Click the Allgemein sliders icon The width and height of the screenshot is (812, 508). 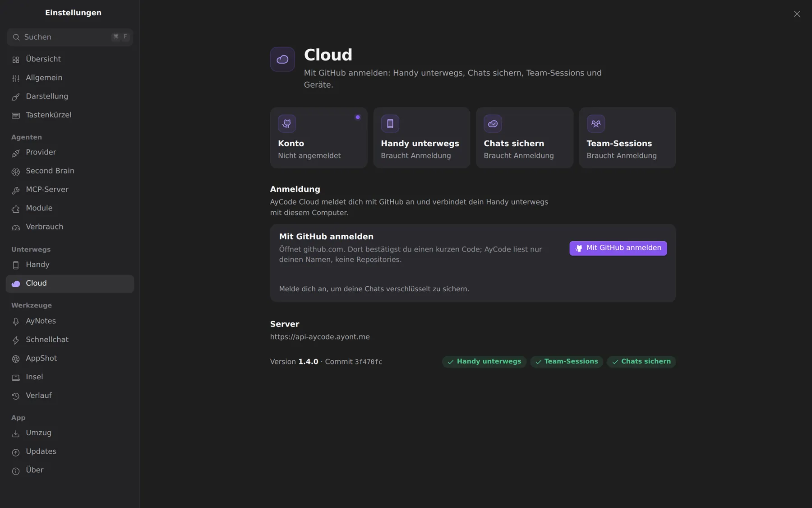click(16, 78)
